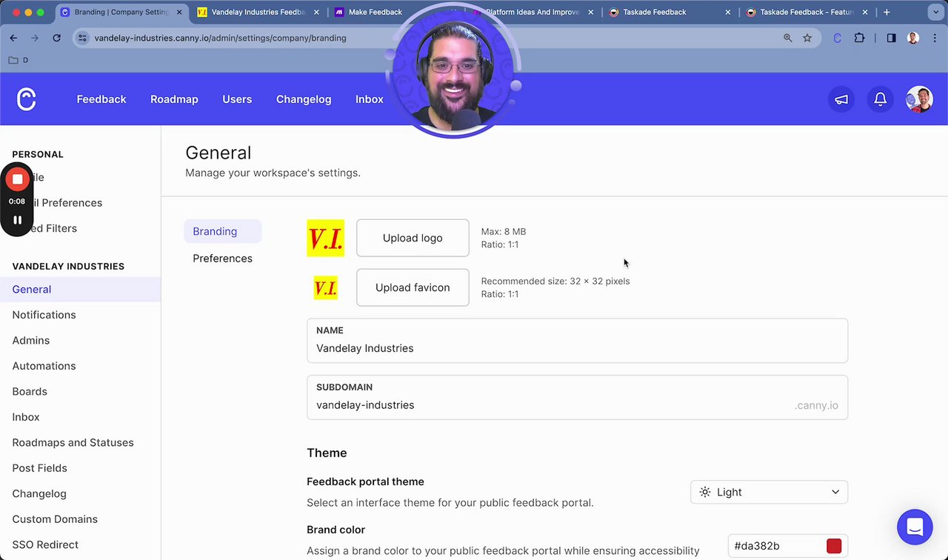948x560 pixels.
Task: Close the Make Feedback tab
Action: tap(453, 12)
